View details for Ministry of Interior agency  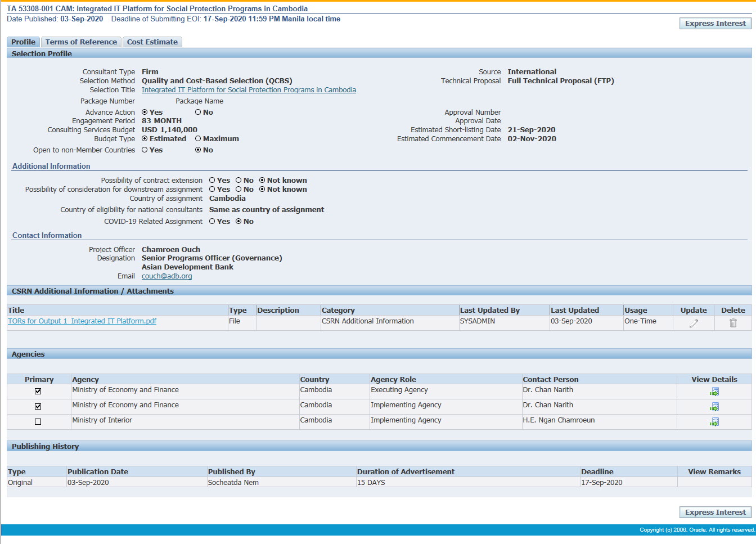tap(714, 422)
